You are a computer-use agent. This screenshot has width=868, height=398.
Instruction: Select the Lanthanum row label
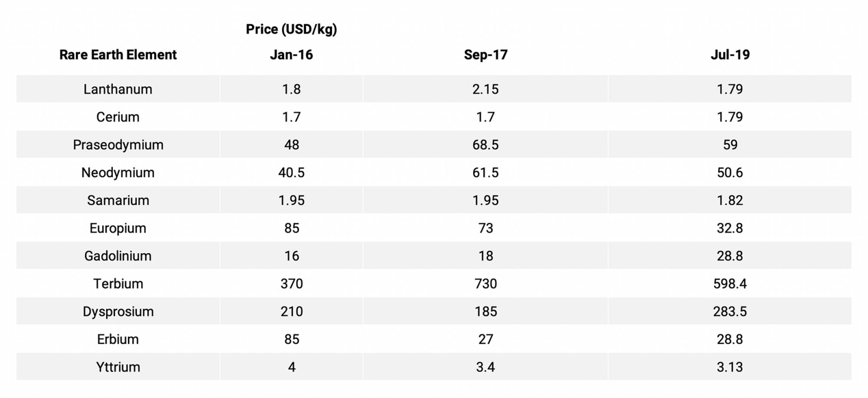[x=118, y=89]
